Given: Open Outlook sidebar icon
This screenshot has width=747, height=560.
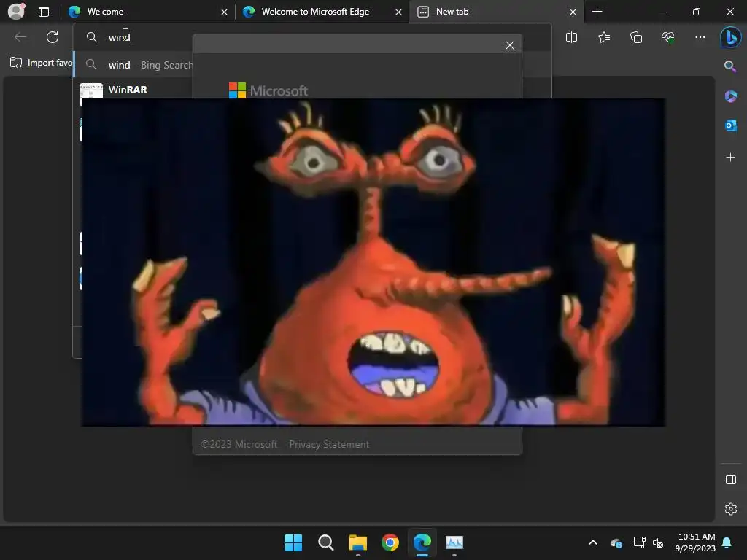Looking at the screenshot, I should [x=730, y=125].
